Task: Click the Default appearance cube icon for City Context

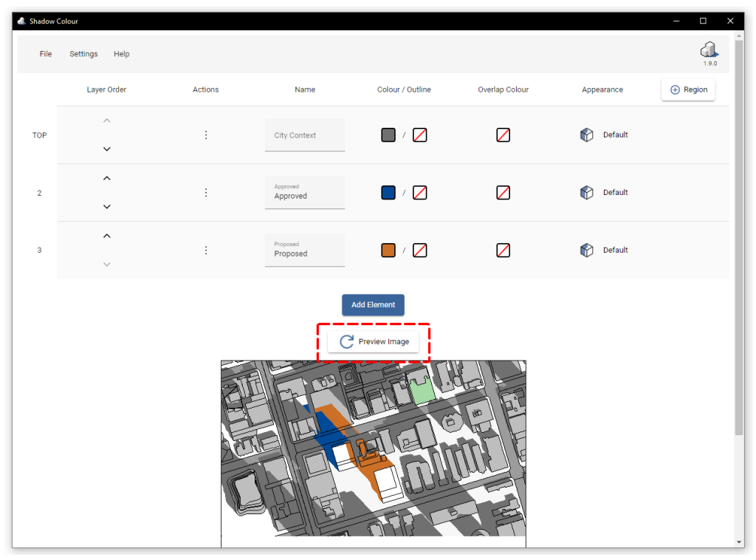Action: (586, 134)
